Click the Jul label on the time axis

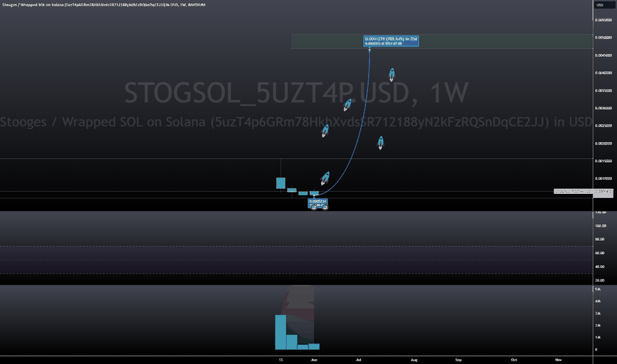point(358,359)
